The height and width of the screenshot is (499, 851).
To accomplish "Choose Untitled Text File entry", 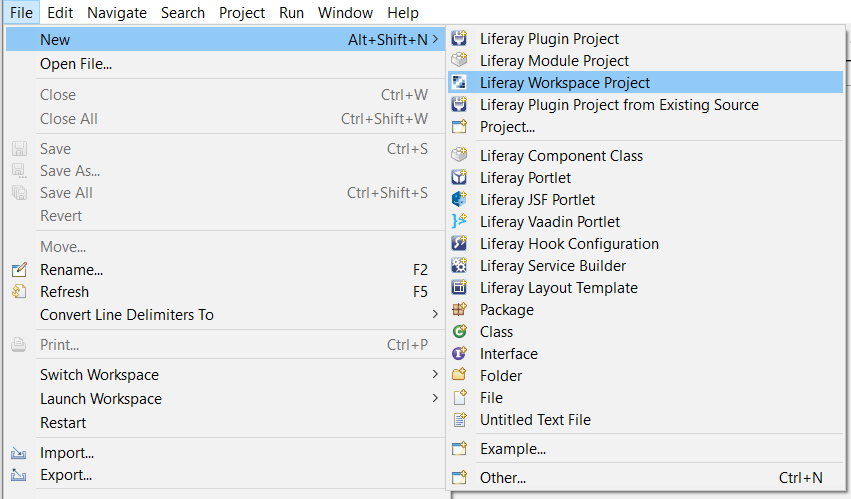I will (x=646, y=419).
